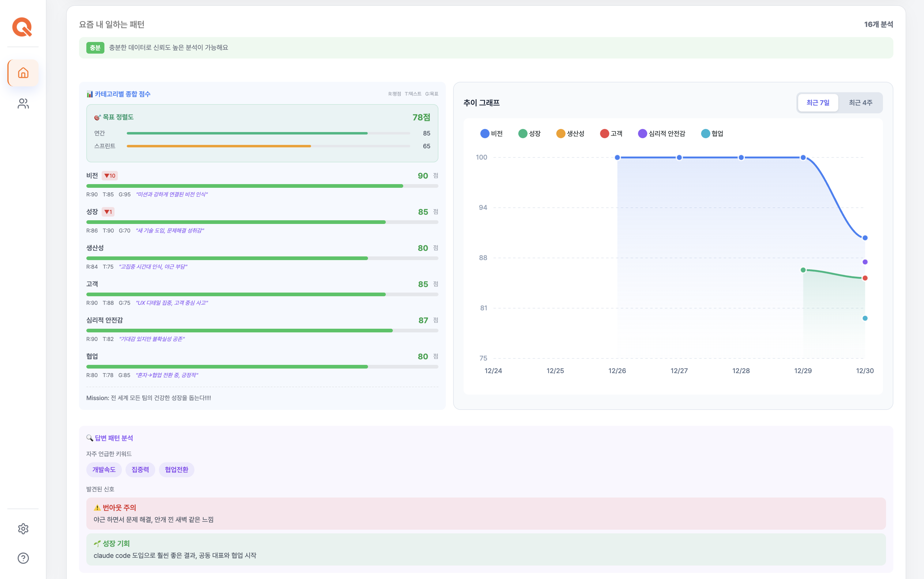Toggle the 협업 legend series
Viewport: 924px width, 579px height.
(x=712, y=134)
